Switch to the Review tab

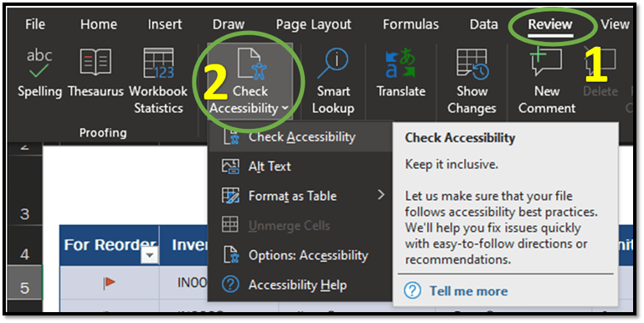550,24
